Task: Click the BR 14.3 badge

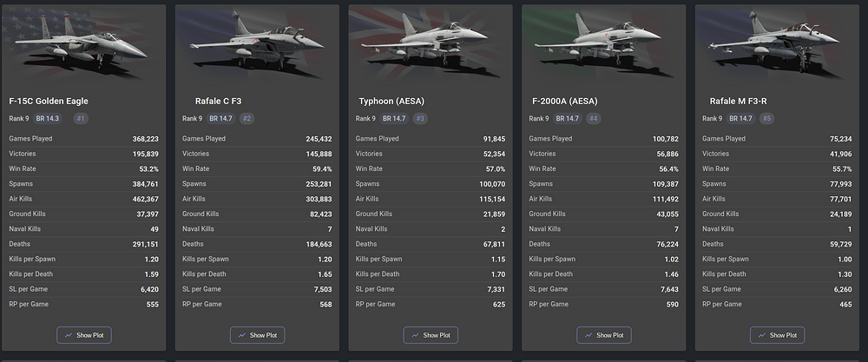Action: tap(48, 118)
